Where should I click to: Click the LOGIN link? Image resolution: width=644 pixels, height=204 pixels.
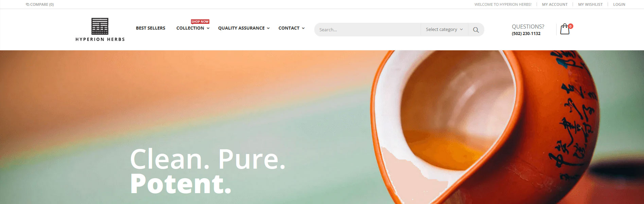[619, 4]
